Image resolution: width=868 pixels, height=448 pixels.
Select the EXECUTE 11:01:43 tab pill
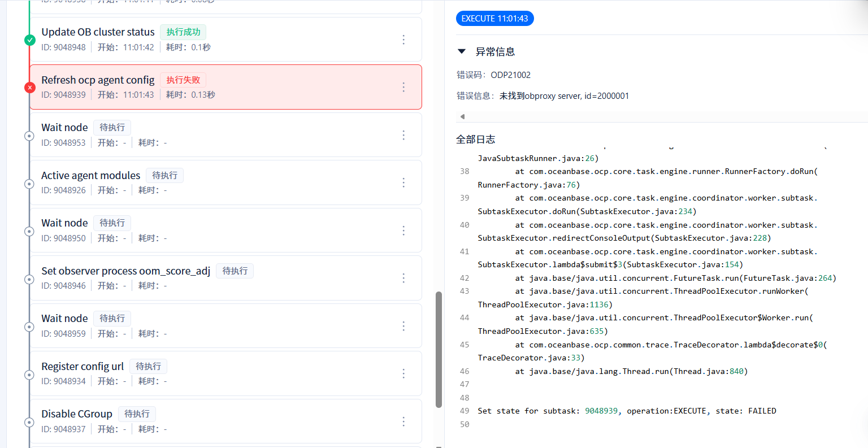tap(495, 19)
